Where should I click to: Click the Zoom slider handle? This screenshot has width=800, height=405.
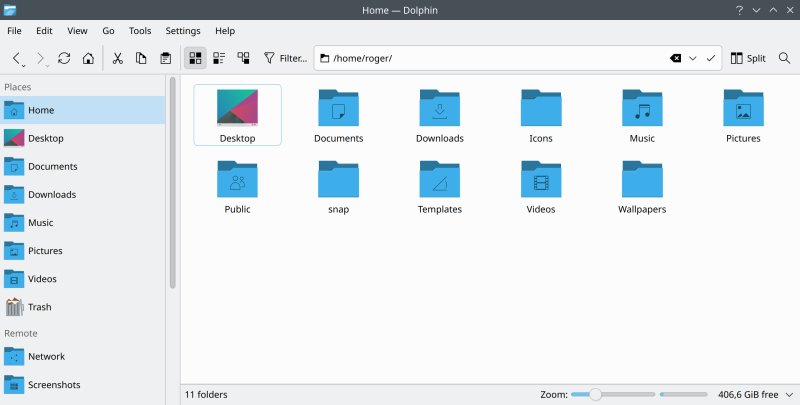(595, 394)
